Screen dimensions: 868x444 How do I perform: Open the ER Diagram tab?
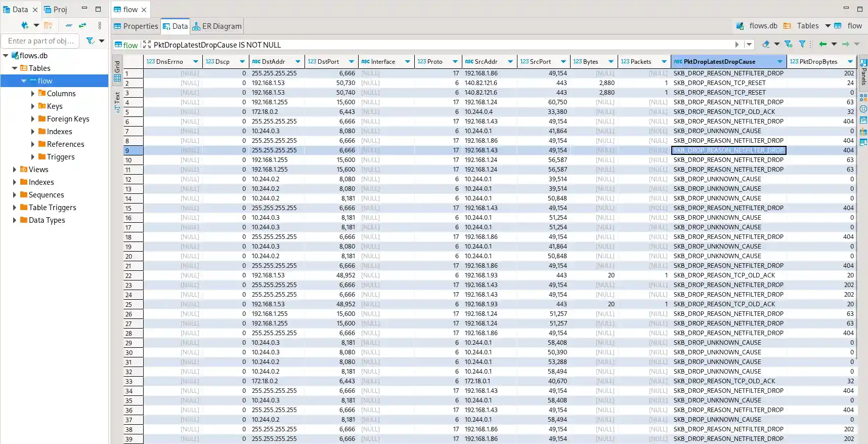(x=217, y=26)
